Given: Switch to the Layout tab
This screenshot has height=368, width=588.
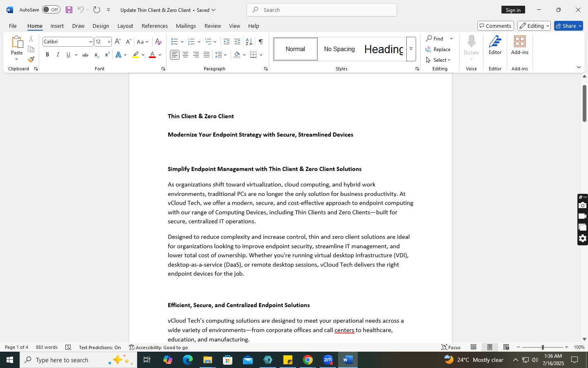Looking at the screenshot, I should tap(125, 26).
